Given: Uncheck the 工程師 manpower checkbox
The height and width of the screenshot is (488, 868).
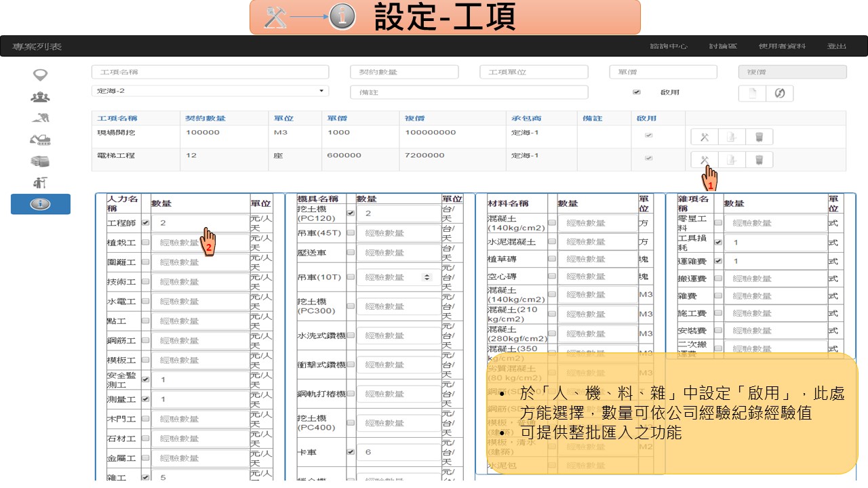Looking at the screenshot, I should (x=145, y=223).
